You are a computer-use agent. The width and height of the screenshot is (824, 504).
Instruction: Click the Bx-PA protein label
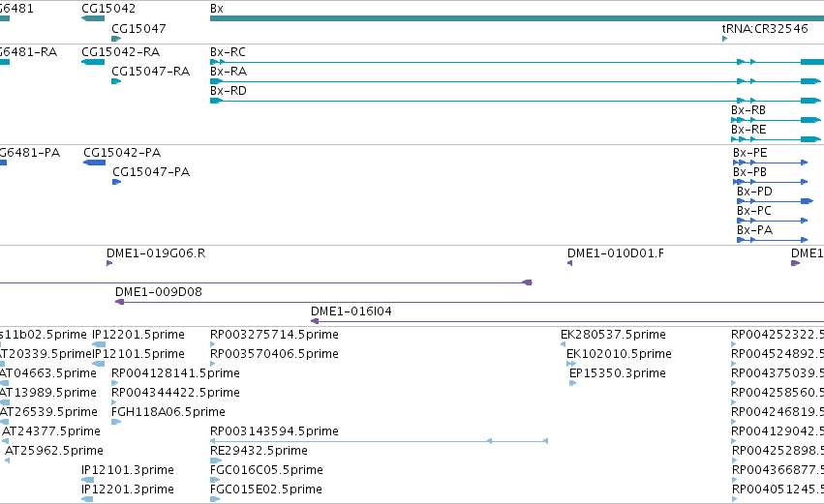tap(754, 230)
